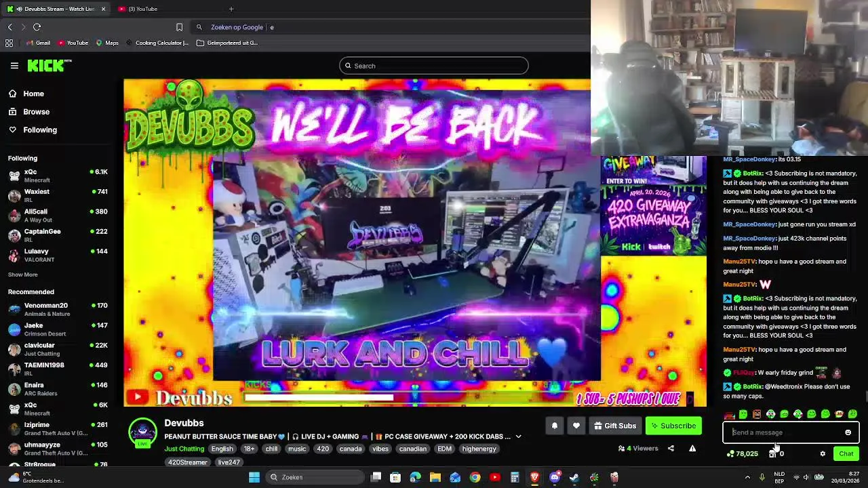Share the stream via the share icon
This screenshot has width=868, height=488.
coord(671,448)
